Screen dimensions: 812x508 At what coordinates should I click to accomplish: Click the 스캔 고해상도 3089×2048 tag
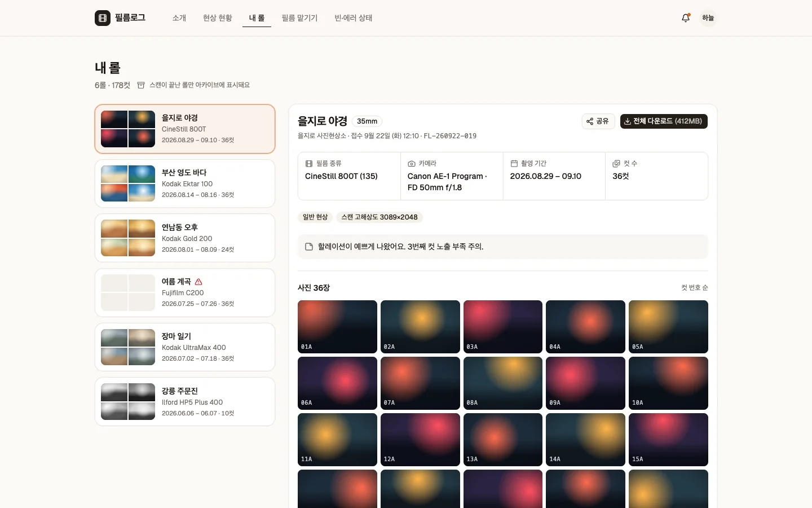[379, 217]
